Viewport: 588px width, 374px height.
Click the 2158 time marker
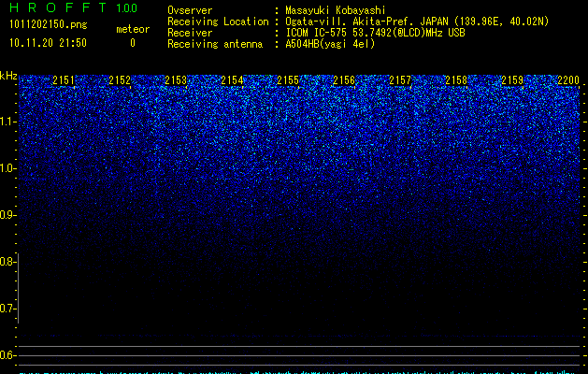456,80
